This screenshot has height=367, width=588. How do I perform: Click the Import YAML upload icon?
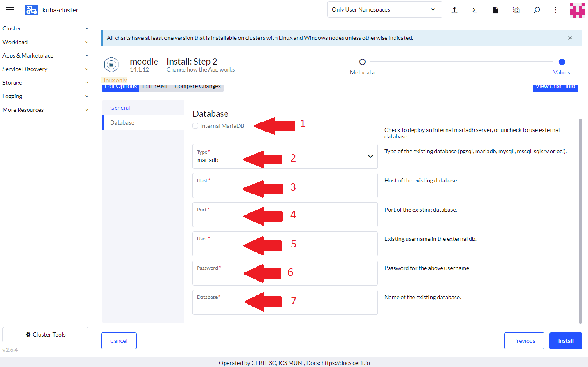click(454, 10)
